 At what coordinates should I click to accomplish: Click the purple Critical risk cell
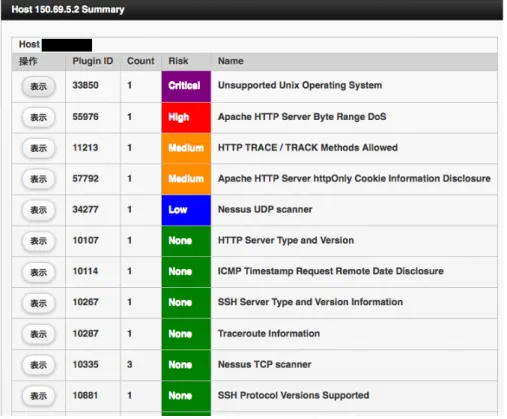[x=186, y=86]
